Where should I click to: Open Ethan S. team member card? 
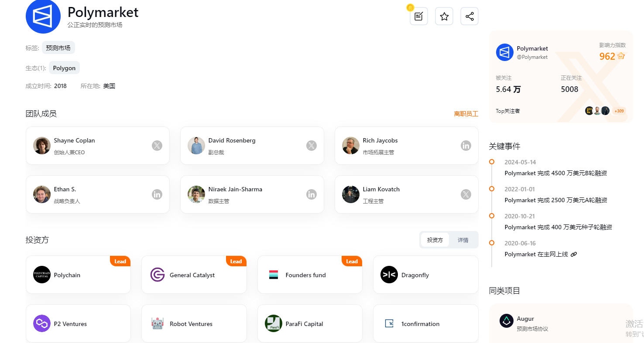[x=98, y=194]
